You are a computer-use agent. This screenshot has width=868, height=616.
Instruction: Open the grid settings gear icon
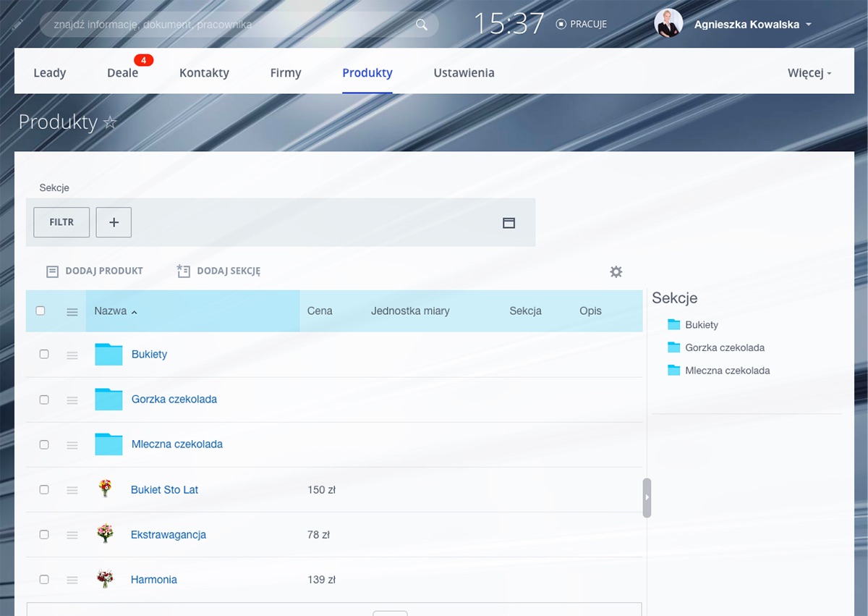pos(616,271)
